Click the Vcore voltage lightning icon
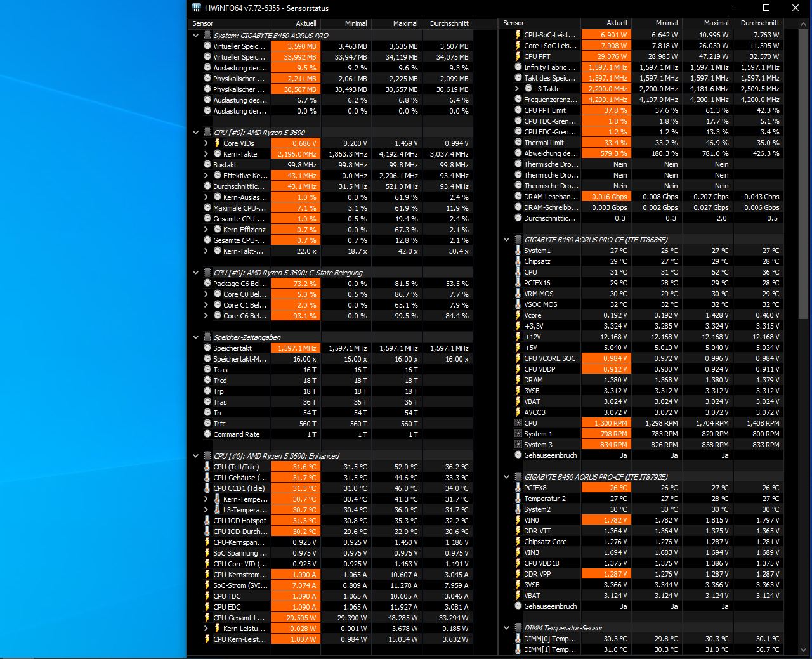The width and height of the screenshot is (812, 659). pyautogui.click(x=518, y=315)
